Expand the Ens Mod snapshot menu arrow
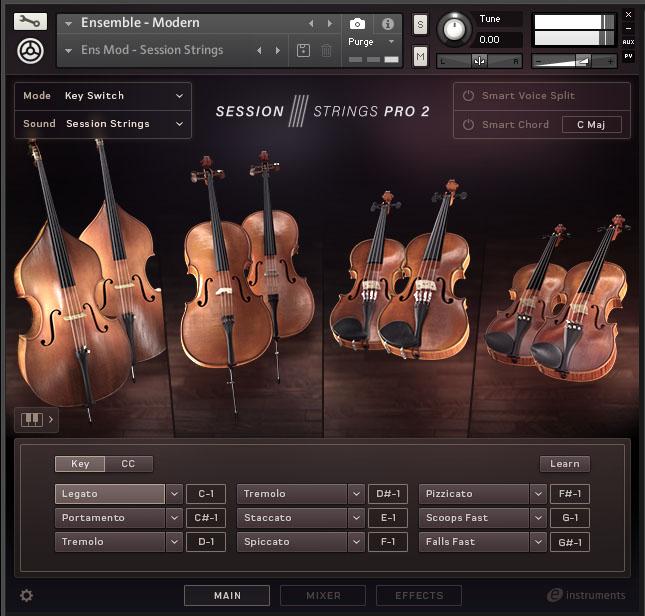 point(69,51)
